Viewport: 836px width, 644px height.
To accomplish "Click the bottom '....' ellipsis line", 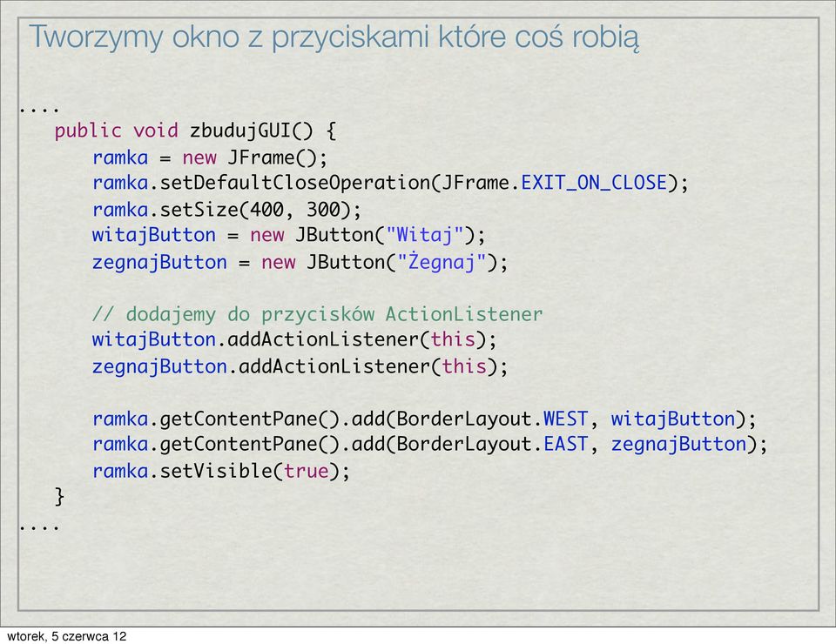I will [x=39, y=528].
